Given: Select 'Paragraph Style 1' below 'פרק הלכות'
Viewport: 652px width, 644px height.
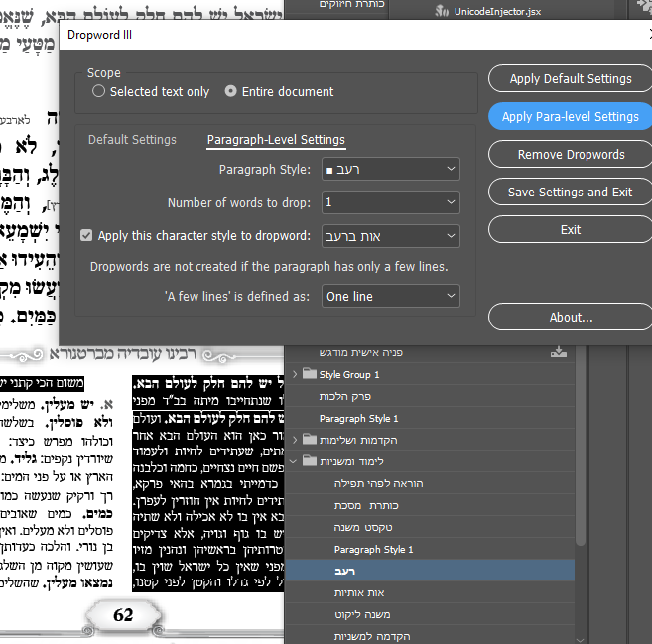Looking at the screenshot, I should click(430, 418).
